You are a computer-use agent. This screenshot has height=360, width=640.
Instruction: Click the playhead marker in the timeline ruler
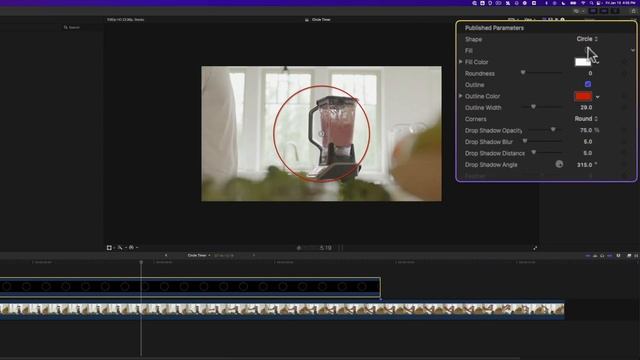coord(141,262)
